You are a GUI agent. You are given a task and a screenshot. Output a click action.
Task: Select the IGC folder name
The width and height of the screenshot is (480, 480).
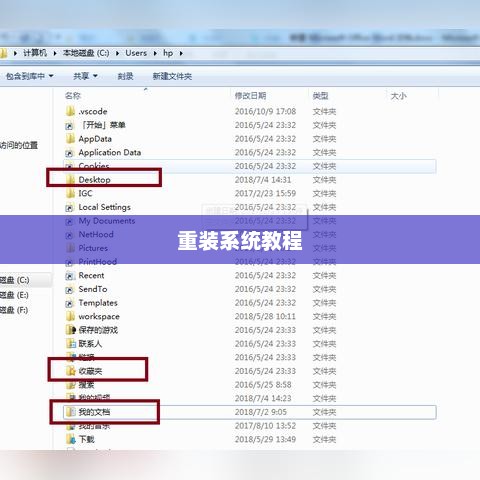pos(85,193)
